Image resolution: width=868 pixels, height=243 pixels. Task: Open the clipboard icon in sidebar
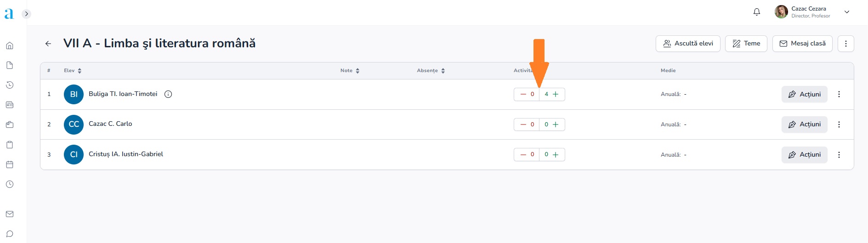coord(10,145)
